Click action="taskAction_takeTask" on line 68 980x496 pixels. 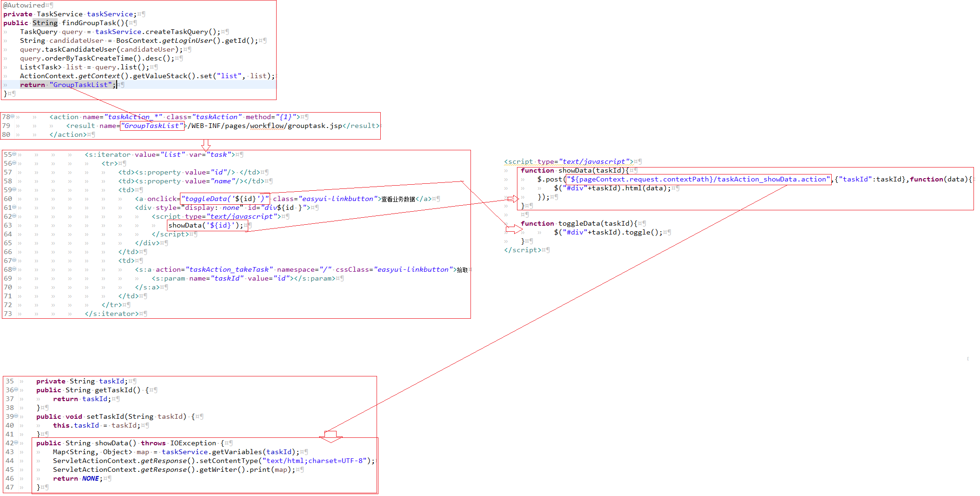[x=214, y=269]
